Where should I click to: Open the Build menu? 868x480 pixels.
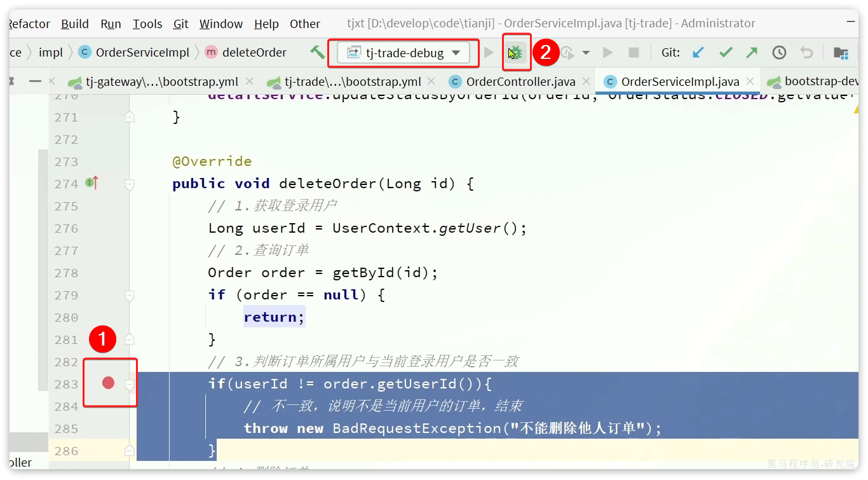(x=75, y=24)
